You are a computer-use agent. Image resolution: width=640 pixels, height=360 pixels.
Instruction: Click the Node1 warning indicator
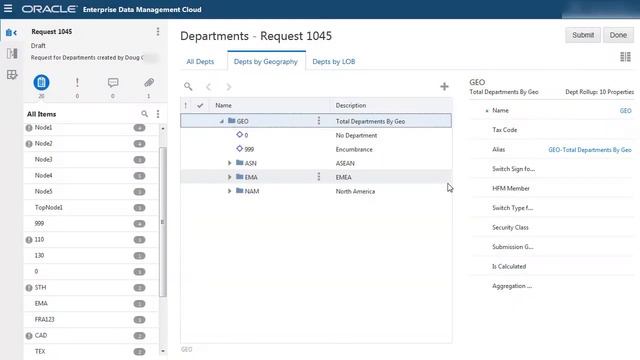(x=29, y=128)
